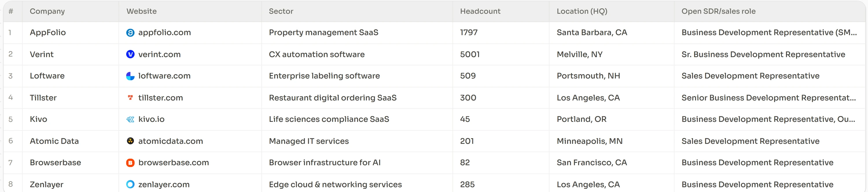The image size is (868, 192).
Task: Click the Loftware favicon icon
Action: point(130,76)
